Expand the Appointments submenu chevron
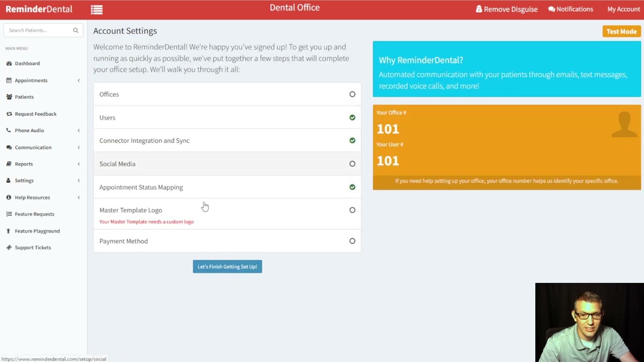 [78, 80]
